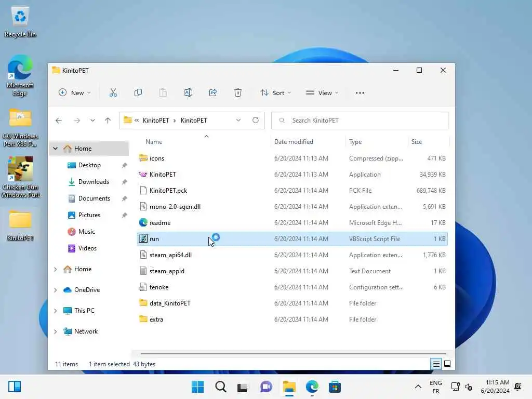
Task: Expand the second Home tree node
Action: (x=55, y=269)
